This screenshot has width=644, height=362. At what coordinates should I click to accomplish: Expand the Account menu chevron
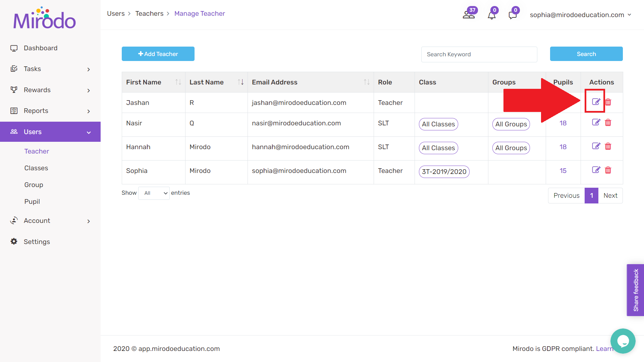pos(89,221)
